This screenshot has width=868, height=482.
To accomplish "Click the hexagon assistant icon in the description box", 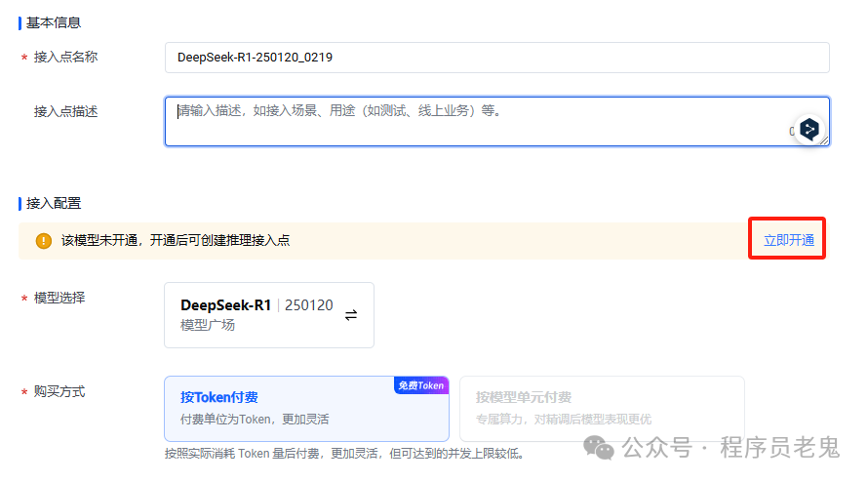I will click(x=809, y=130).
